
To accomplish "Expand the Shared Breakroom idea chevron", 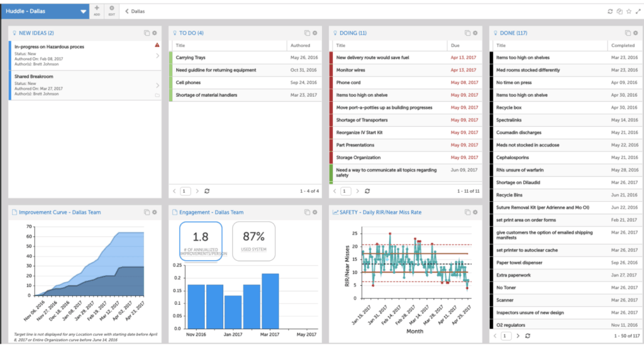I will tap(157, 85).
